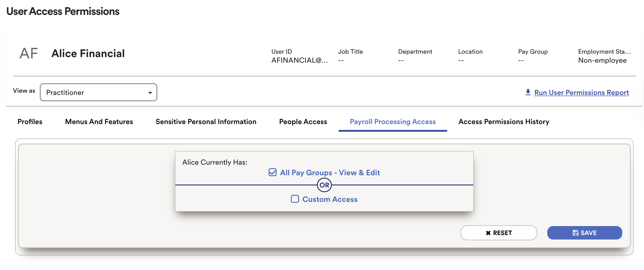
Task: Click the View as dropdown arrow
Action: click(x=150, y=92)
